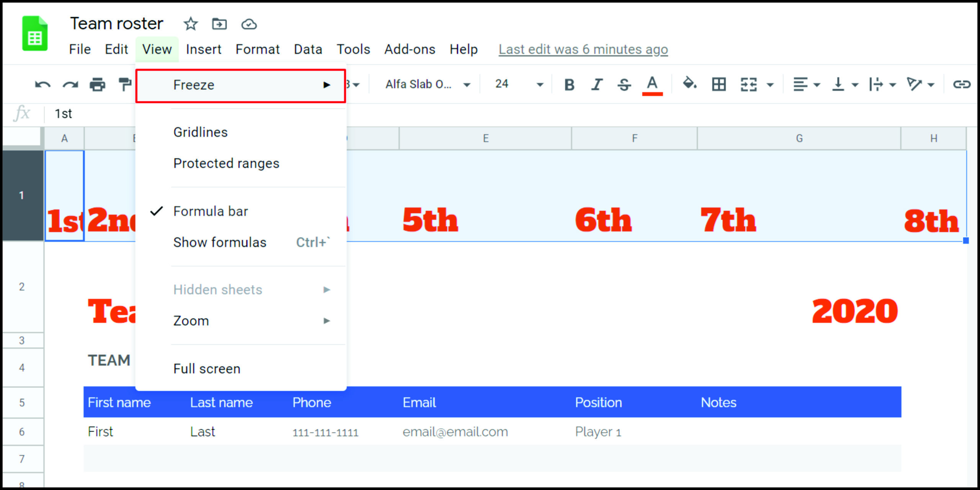Toggle Show formulas option
Image resolution: width=980 pixels, height=490 pixels.
pyautogui.click(x=219, y=242)
